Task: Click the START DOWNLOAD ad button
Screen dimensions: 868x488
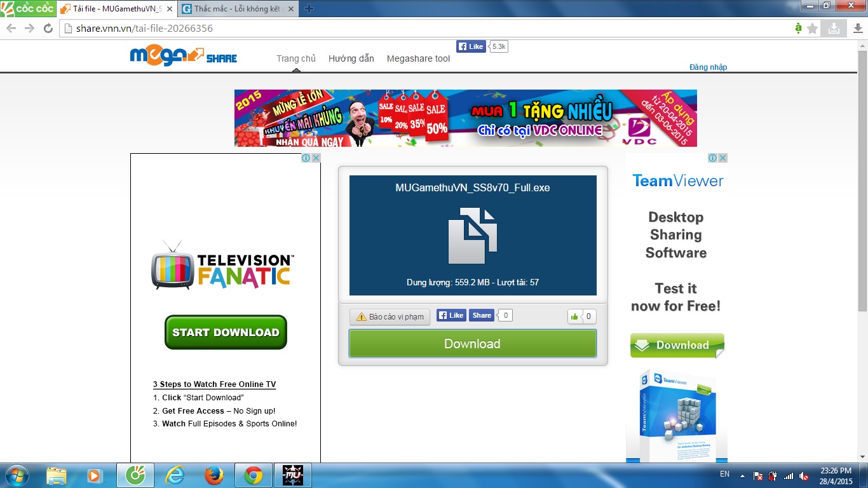Action: tap(226, 332)
